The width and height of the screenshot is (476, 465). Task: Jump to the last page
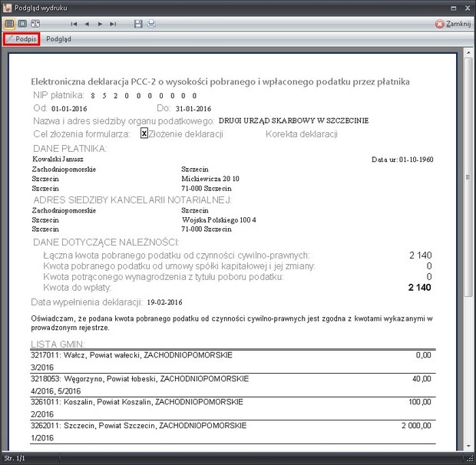pos(113,24)
